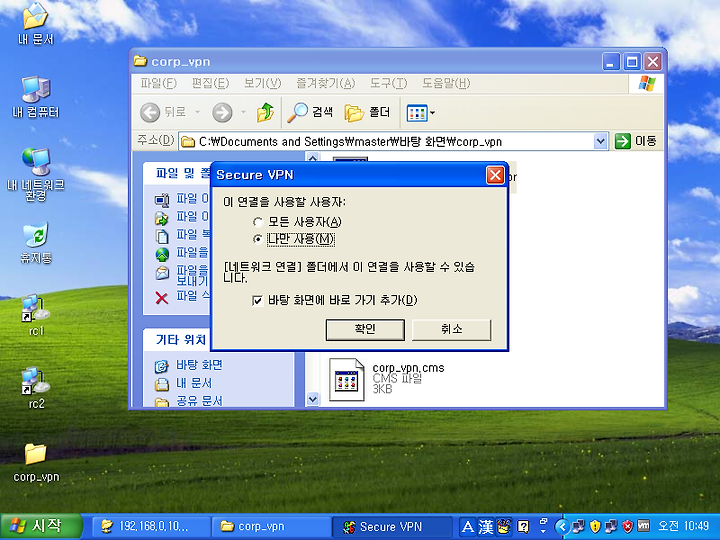
Task: Click the 漢 hanja conversion icon
Action: pos(486,527)
